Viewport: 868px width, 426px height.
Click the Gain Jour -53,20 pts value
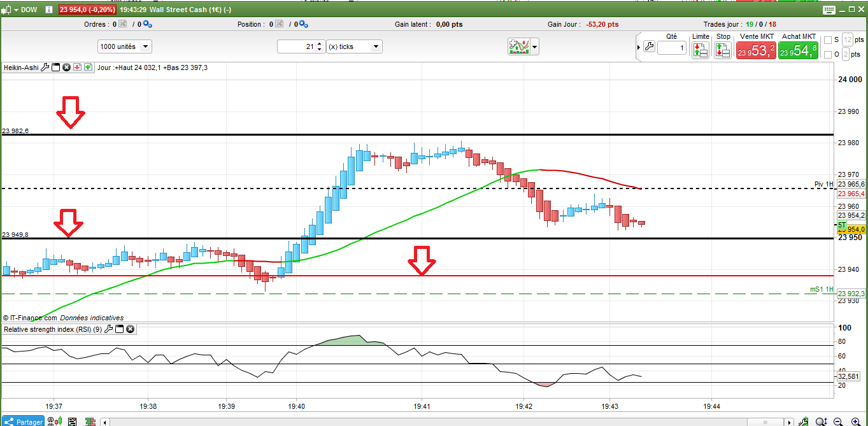click(x=602, y=24)
